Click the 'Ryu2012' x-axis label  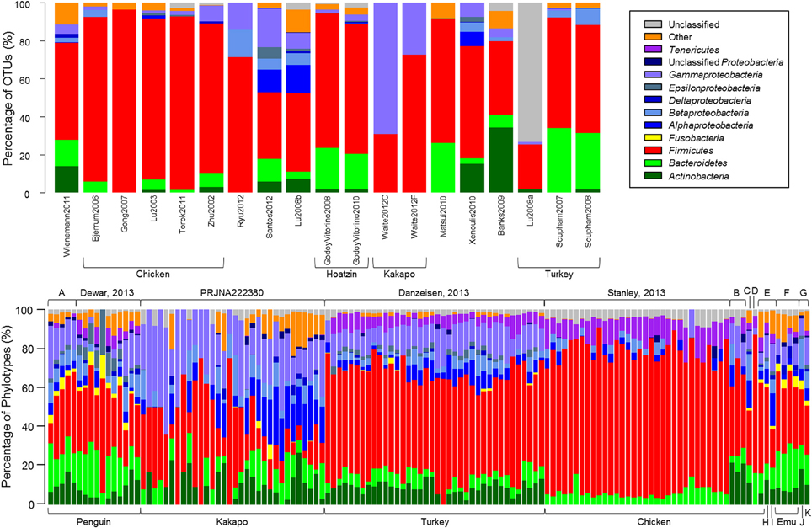(240, 213)
